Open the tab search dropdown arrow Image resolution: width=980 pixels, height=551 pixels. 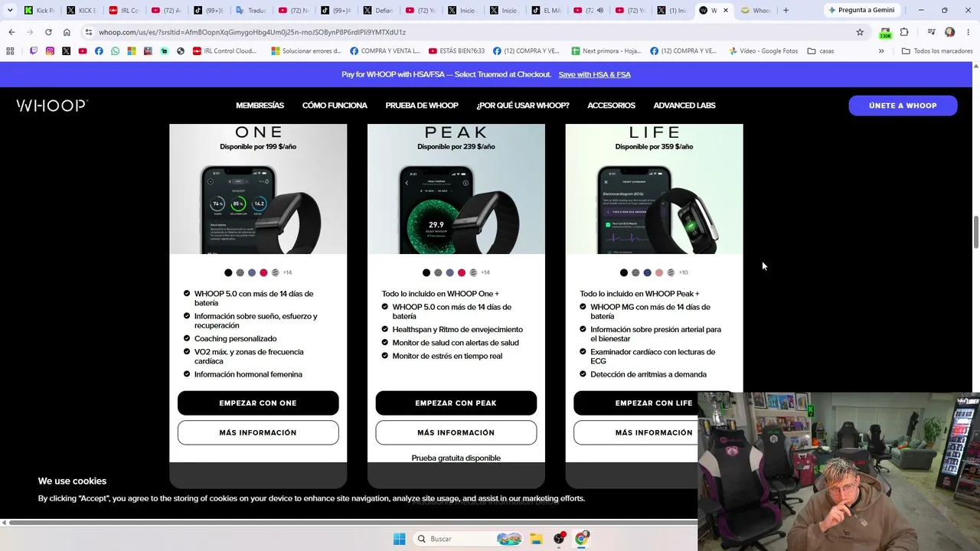pos(10,10)
